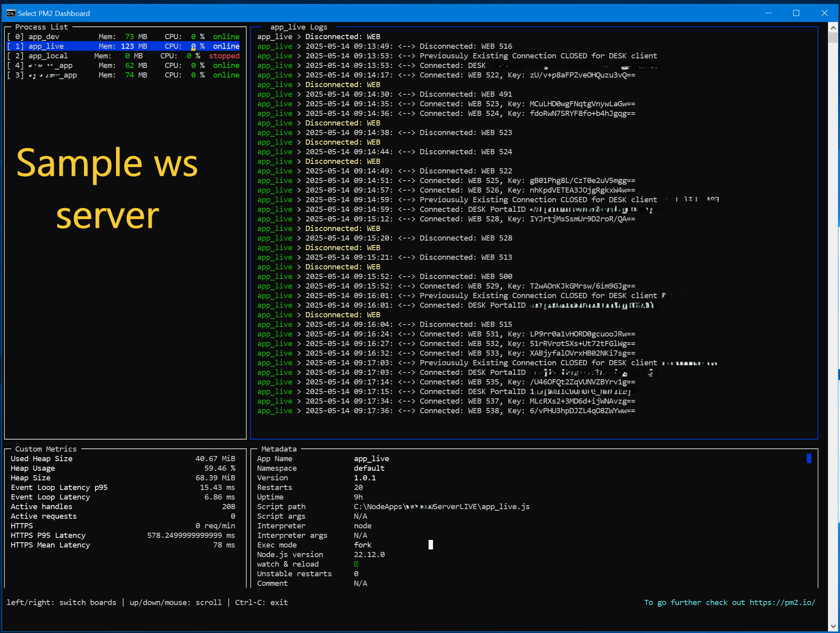Click the watch & reload indicator

356,564
